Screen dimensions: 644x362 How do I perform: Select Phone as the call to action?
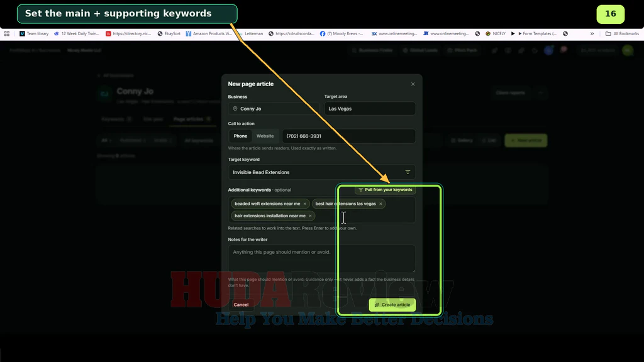[240, 136]
